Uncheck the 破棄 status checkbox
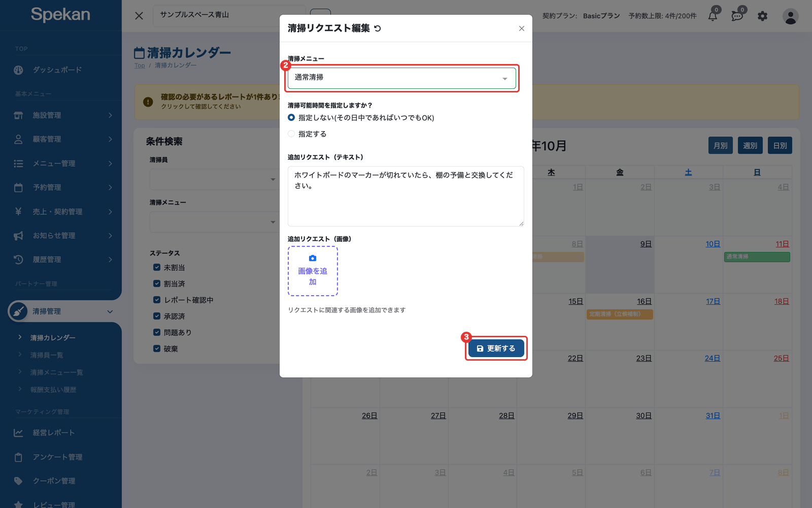812x508 pixels. click(157, 348)
